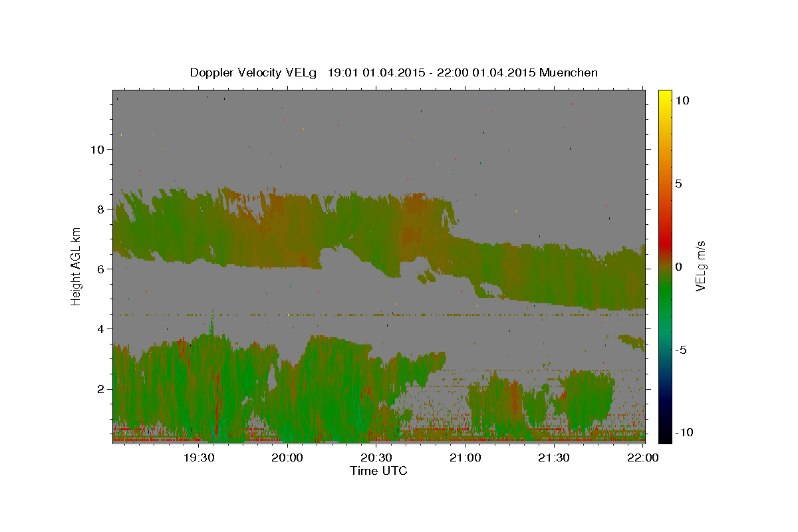Click the 22:00 time tick label
Viewport: 798px width, 532px height.
pos(643,458)
